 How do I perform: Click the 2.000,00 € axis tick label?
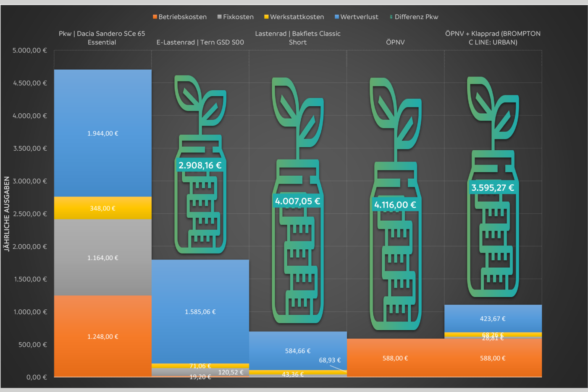(x=30, y=246)
